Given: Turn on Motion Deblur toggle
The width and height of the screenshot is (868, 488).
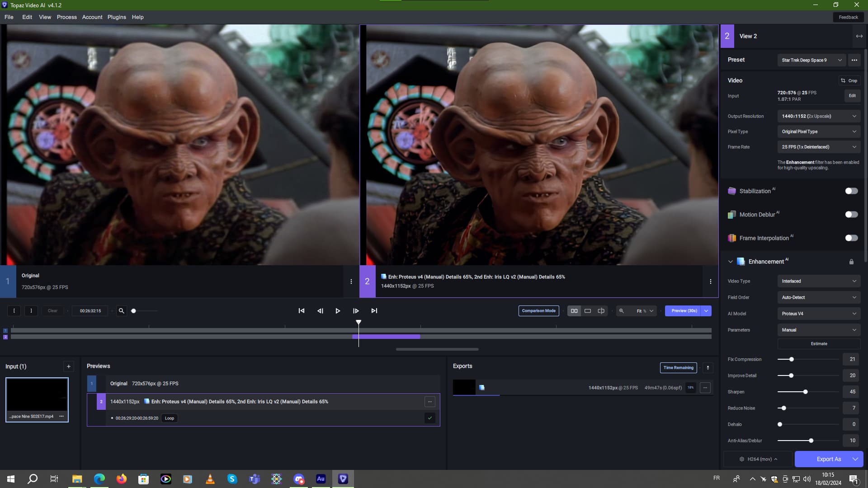Looking at the screenshot, I should (851, 215).
